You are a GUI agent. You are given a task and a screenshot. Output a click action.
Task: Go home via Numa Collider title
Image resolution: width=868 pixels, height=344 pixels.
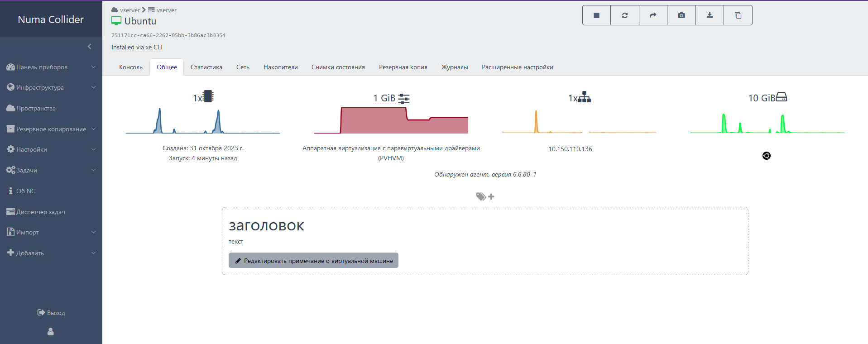pos(51,19)
